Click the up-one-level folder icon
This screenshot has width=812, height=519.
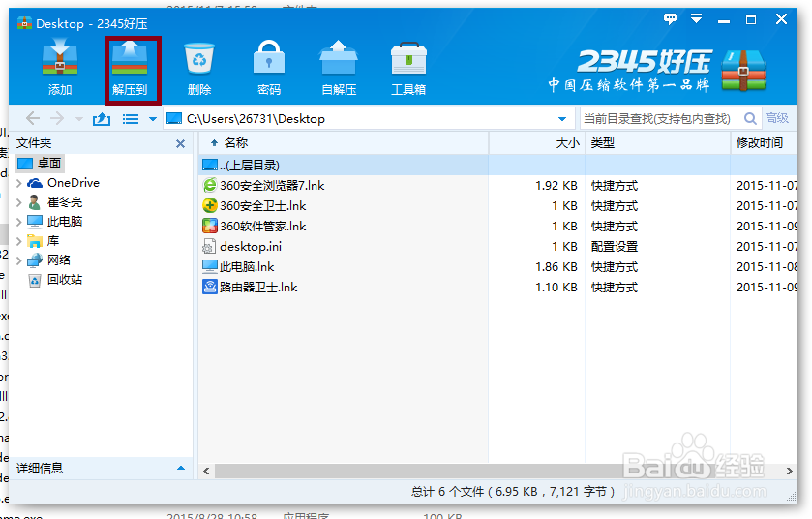click(101, 119)
